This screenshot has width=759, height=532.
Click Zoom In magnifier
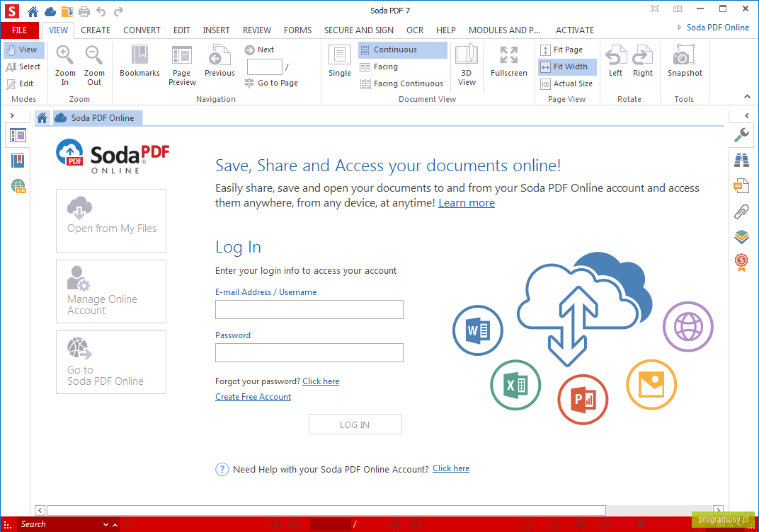(x=65, y=65)
